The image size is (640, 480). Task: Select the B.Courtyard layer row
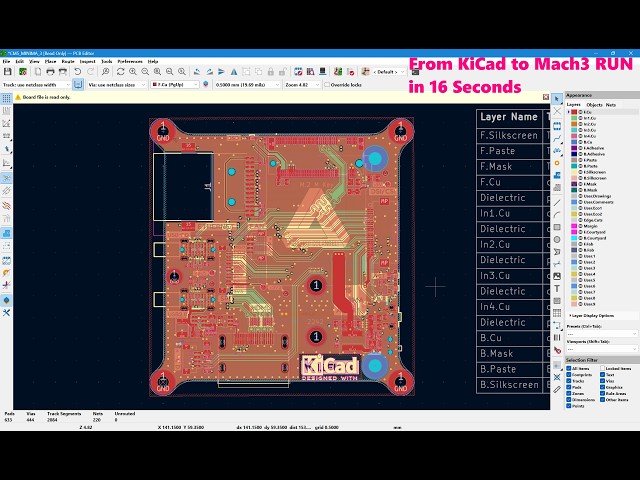[x=602, y=238]
